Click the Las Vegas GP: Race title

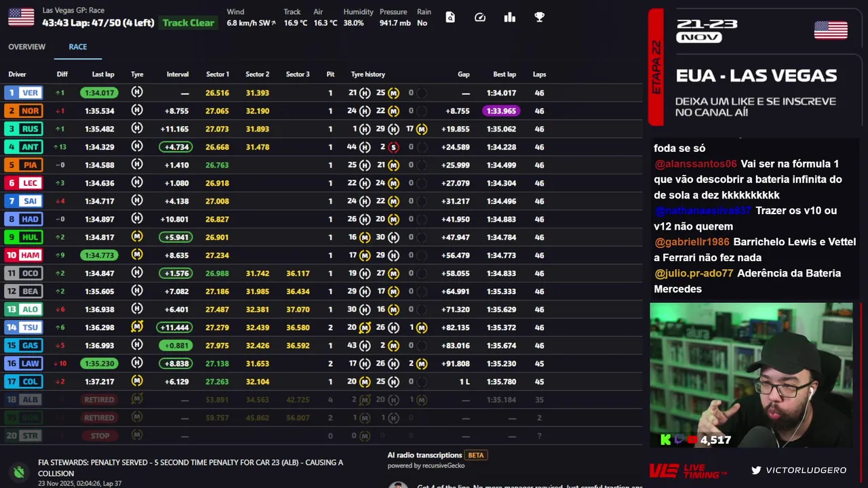[73, 10]
